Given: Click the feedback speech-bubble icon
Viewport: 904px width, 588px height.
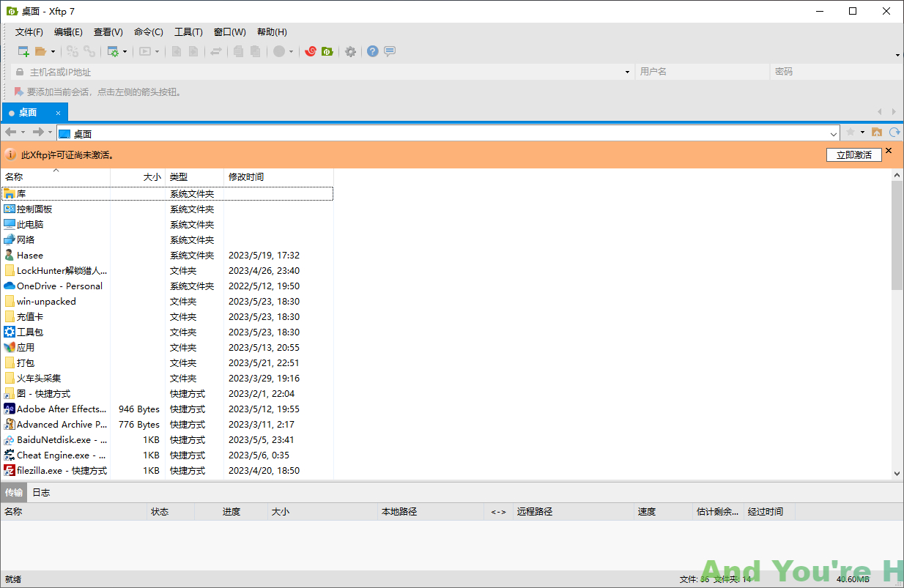Looking at the screenshot, I should 390,51.
